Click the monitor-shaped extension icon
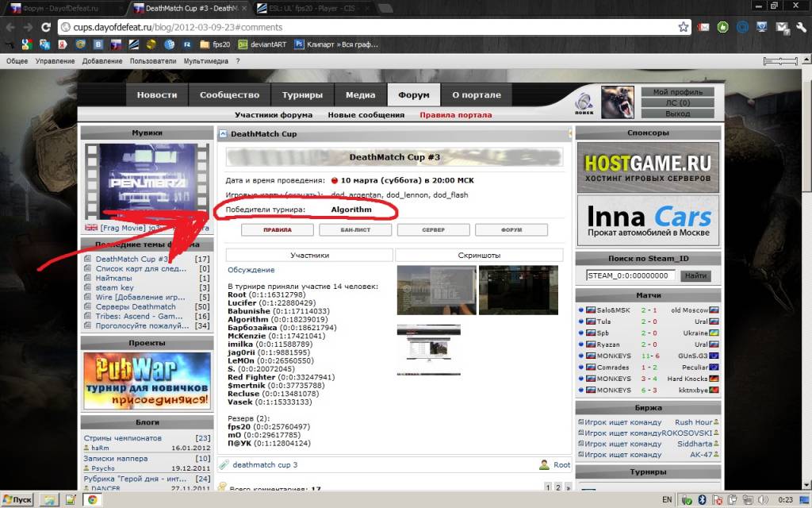812x508 pixels. 762,27
